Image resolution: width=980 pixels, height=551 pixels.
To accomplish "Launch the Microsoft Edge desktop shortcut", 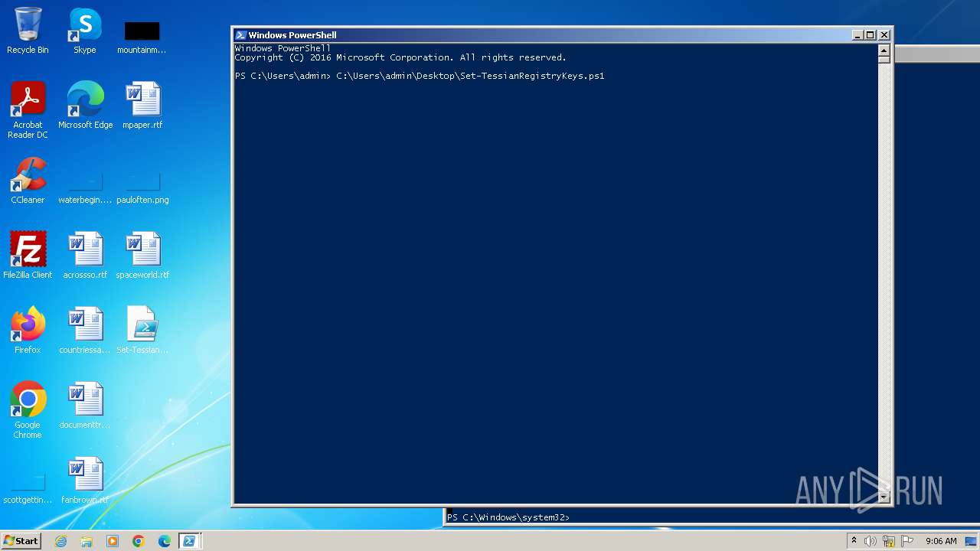I will pyautogui.click(x=85, y=106).
